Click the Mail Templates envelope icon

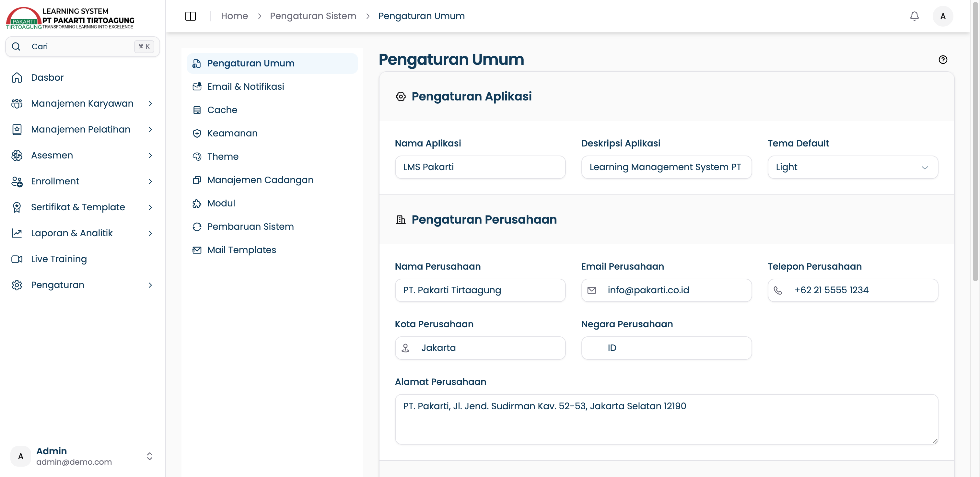pos(197,250)
